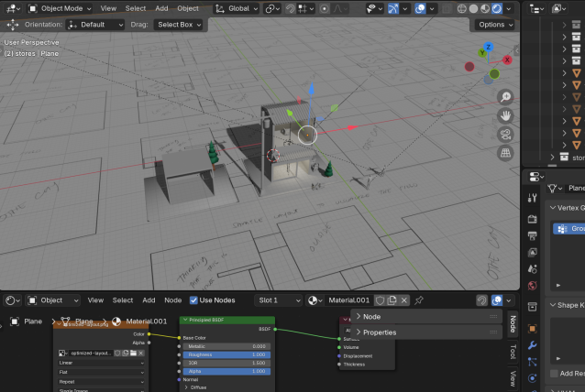Open the Object Mode dropdown
Image resolution: width=585 pixels, height=392 pixels.
(60, 8)
